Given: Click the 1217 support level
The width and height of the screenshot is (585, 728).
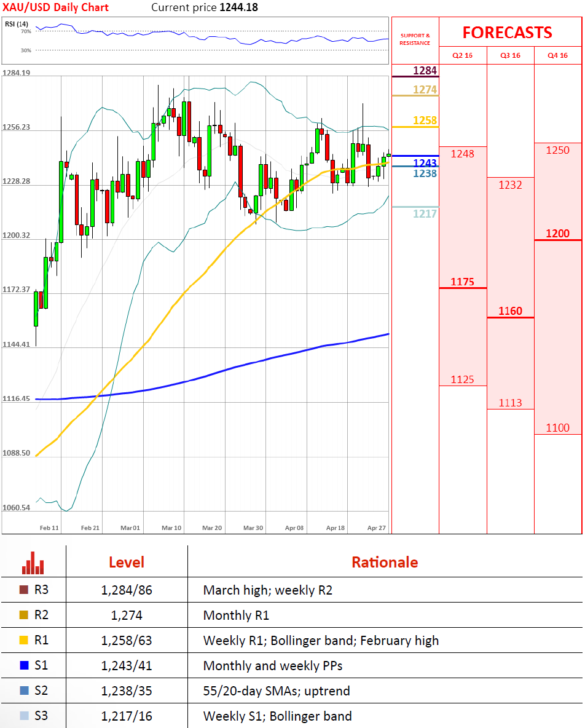Looking at the screenshot, I should [425, 213].
